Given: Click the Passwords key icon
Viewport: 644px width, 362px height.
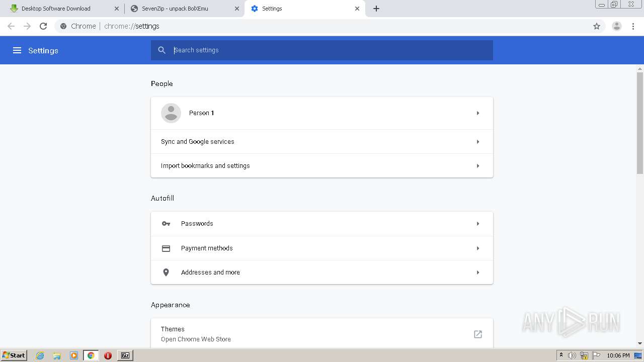Looking at the screenshot, I should 166,224.
